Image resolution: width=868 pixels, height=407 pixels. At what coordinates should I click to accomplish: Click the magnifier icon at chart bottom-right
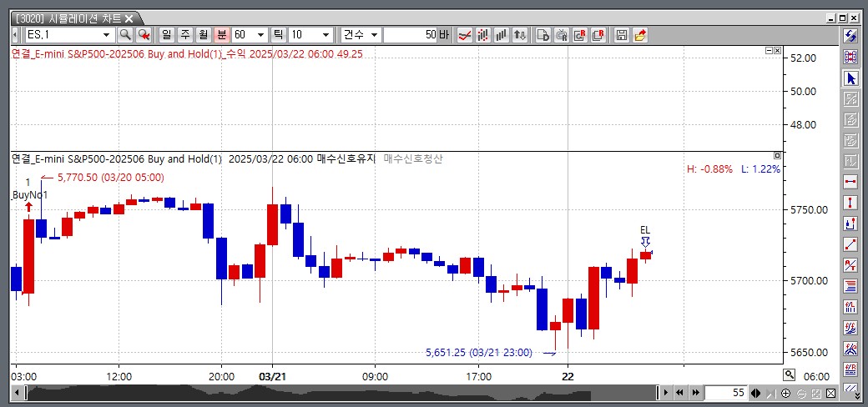[x=789, y=375]
